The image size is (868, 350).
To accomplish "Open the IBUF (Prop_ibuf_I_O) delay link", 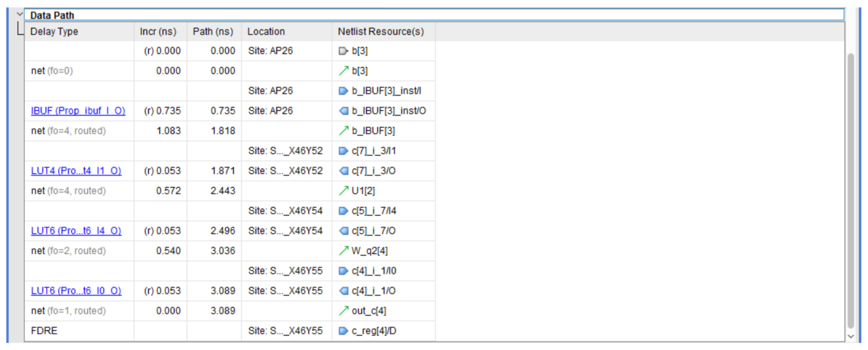I will coord(78,111).
